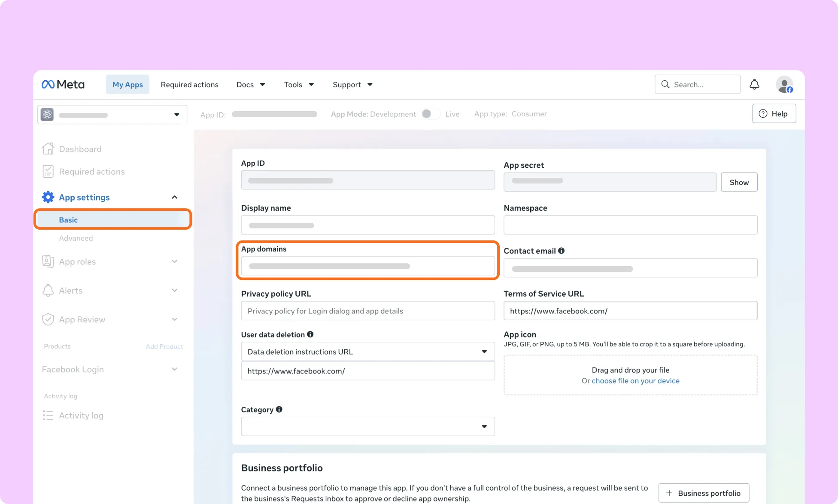The image size is (838, 504).
Task: Open the Data deletion instructions URL dropdown
Action: tap(368, 352)
